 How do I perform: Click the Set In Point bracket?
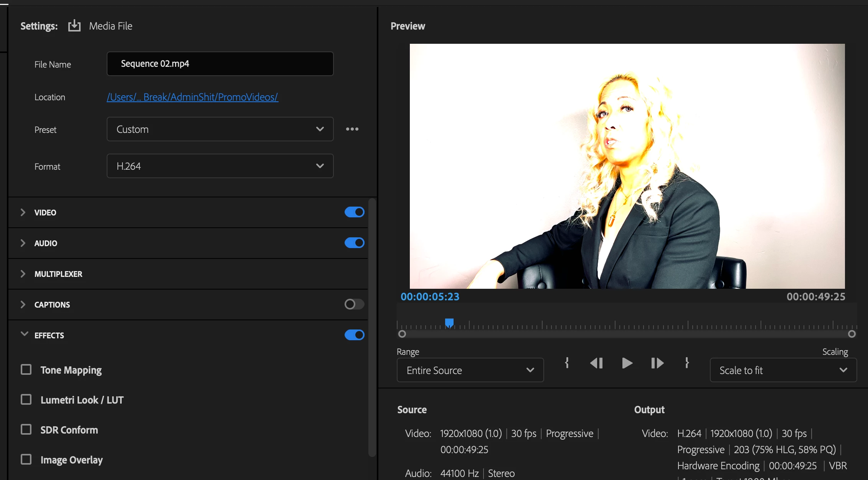click(x=567, y=363)
